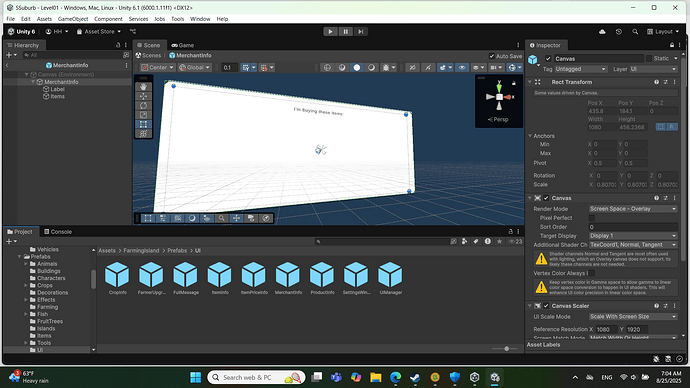Image resolution: width=690 pixels, height=388 pixels.
Task: Open UI Scale Mode dropdown
Action: tap(633, 316)
